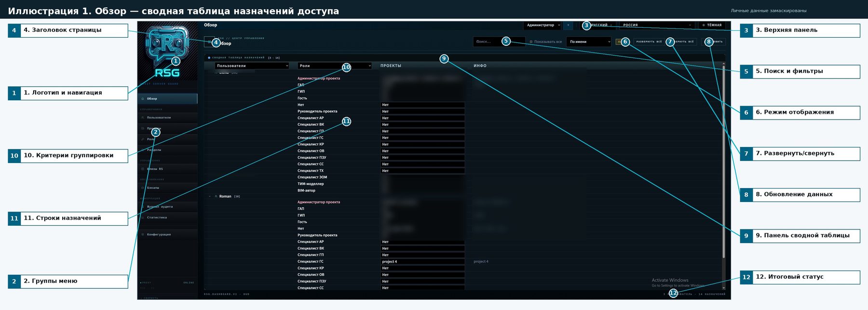Click the user icon next to Roman

pos(216,196)
